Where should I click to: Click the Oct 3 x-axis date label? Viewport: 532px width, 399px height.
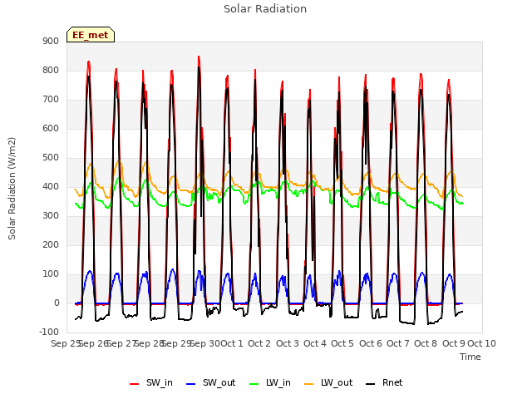point(288,343)
